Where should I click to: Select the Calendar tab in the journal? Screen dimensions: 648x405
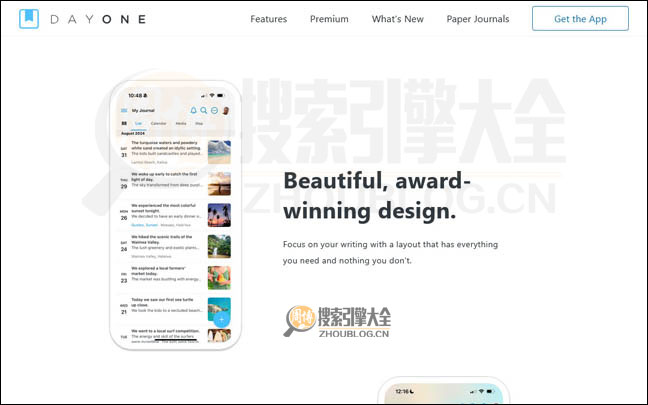pos(158,123)
